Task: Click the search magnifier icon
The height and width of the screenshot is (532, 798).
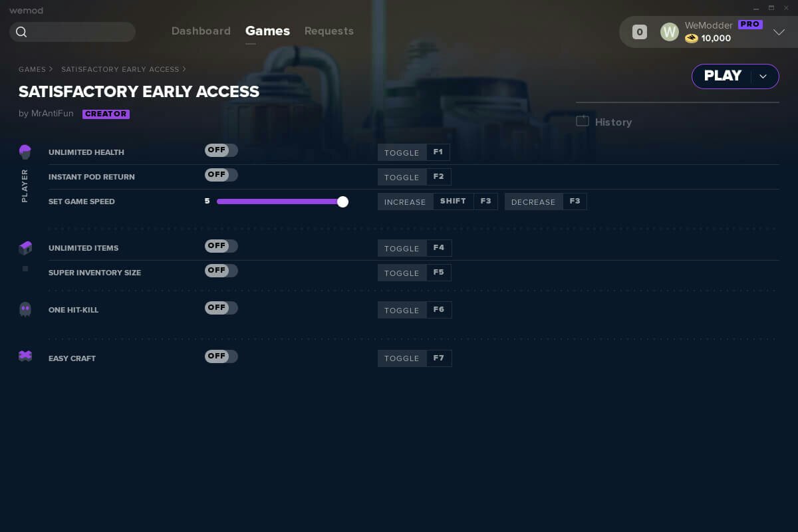Action: (21, 32)
